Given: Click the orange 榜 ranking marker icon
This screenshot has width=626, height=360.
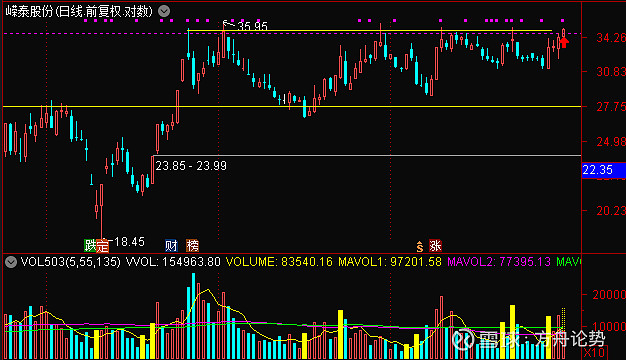Looking at the screenshot, I should [192, 245].
